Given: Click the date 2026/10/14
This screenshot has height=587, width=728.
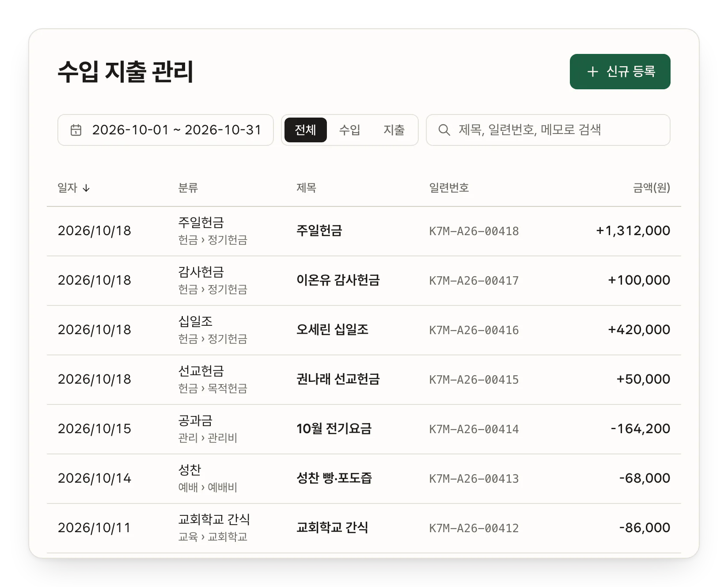Looking at the screenshot, I should click(x=95, y=478).
